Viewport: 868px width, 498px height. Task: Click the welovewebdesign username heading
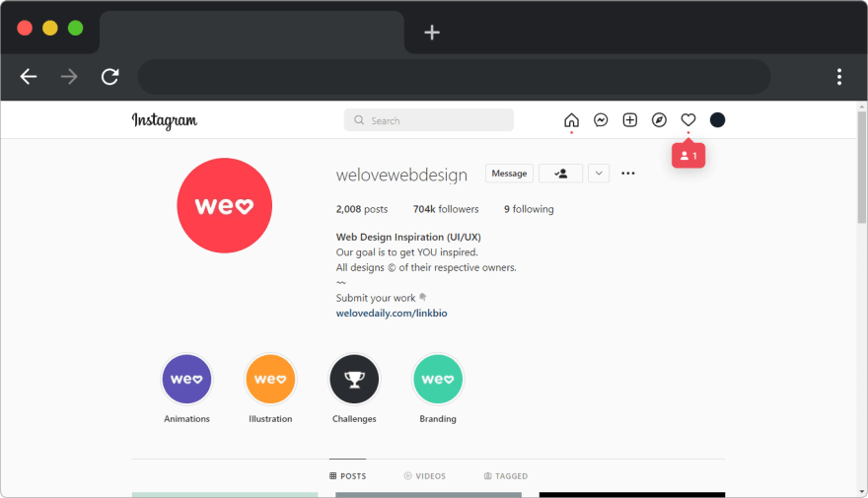pos(401,175)
